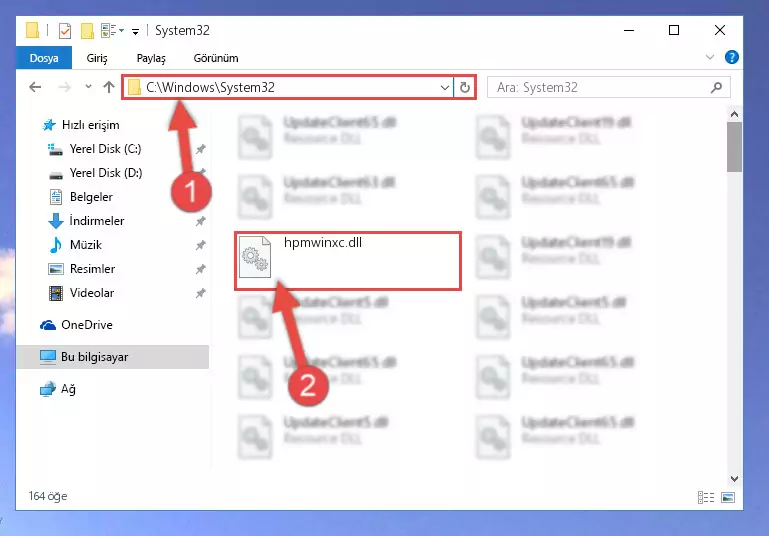Click the search magnifier icon
The image size is (769, 536).
pos(716,87)
